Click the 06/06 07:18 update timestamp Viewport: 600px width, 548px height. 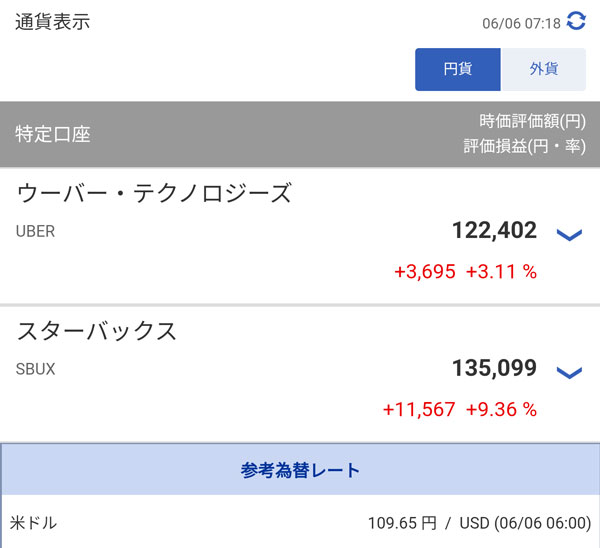pyautogui.click(x=519, y=21)
